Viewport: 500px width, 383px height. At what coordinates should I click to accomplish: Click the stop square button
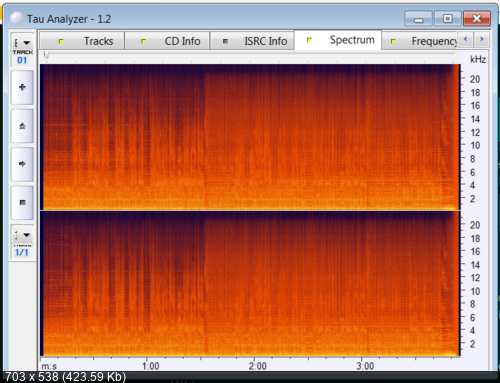22,203
